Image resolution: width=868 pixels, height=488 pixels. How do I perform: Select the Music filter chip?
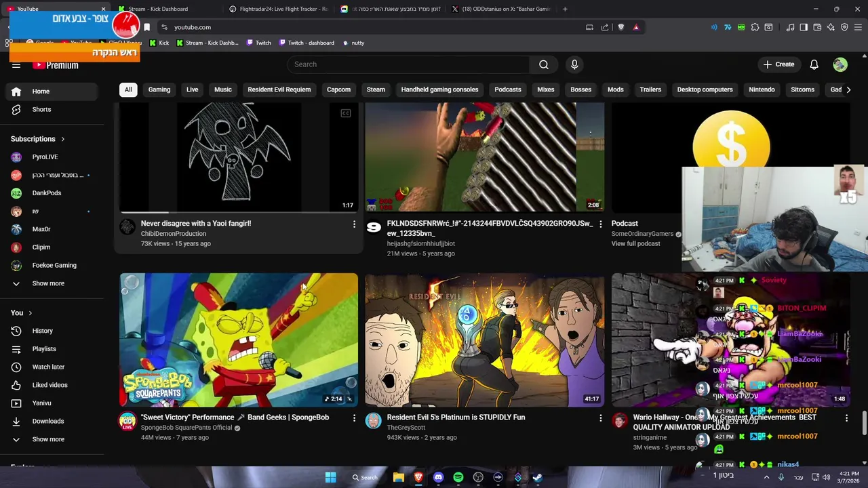click(x=223, y=89)
